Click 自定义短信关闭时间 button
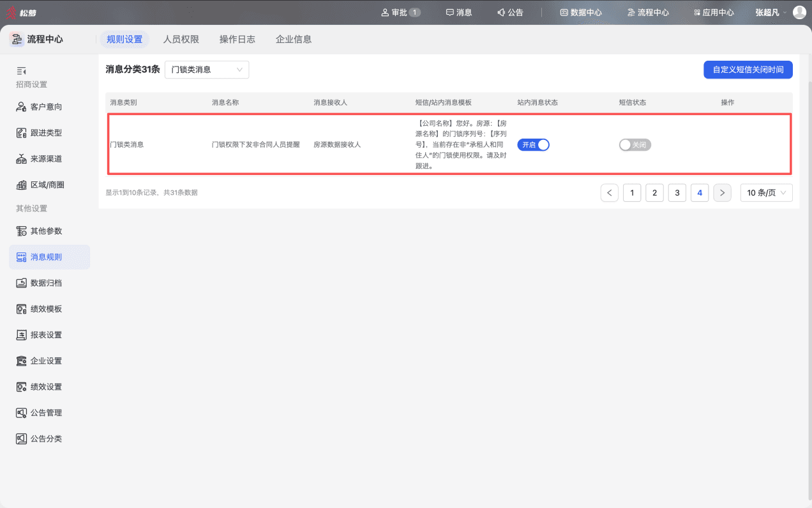Screen dimensions: 812x508 [x=748, y=70]
